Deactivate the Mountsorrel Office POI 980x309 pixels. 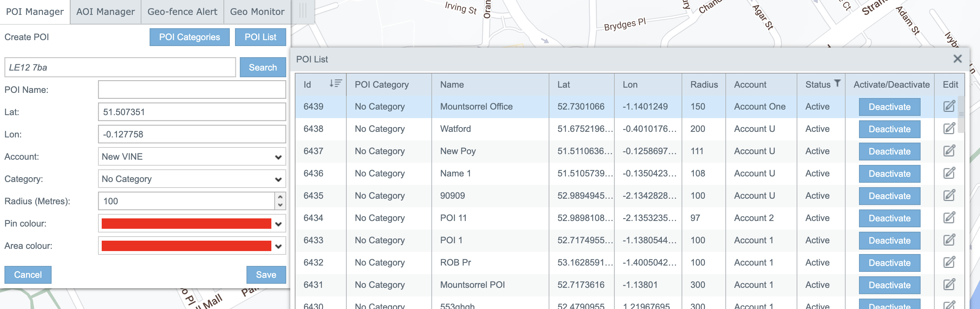point(889,107)
